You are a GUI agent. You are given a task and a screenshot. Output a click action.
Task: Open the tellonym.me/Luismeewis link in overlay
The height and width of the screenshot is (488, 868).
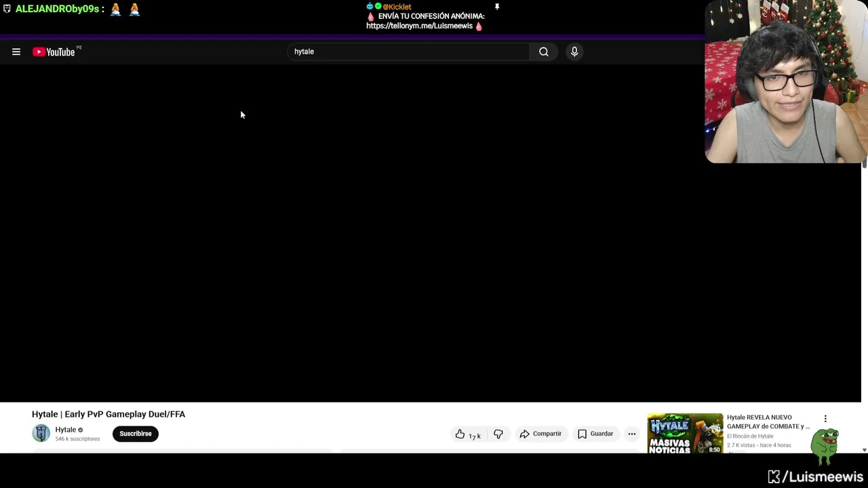419,26
